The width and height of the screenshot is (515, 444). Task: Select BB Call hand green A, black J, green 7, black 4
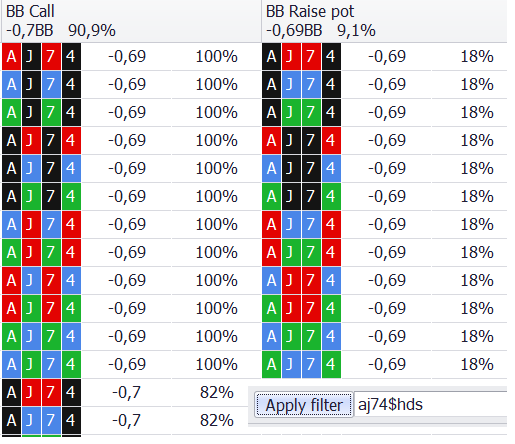click(x=41, y=112)
